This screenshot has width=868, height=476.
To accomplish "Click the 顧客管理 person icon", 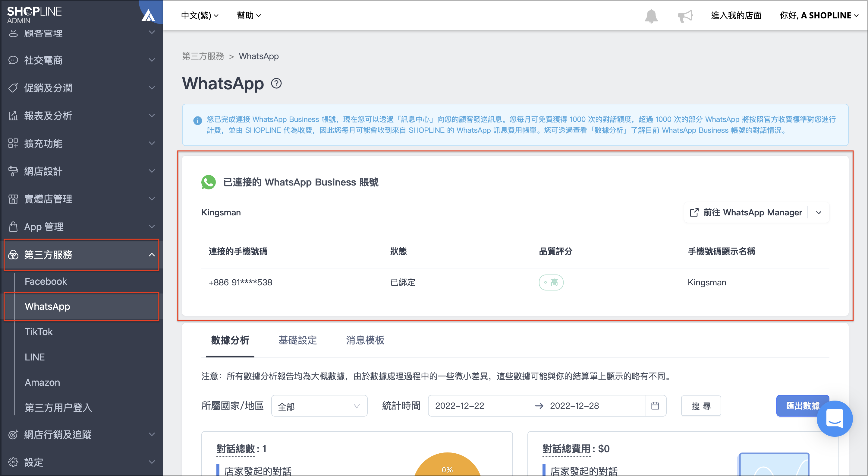I will (x=13, y=33).
